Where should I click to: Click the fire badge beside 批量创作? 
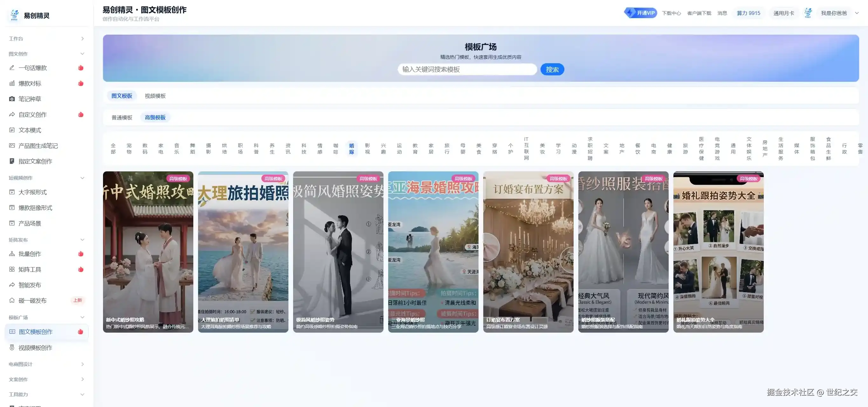click(x=81, y=254)
